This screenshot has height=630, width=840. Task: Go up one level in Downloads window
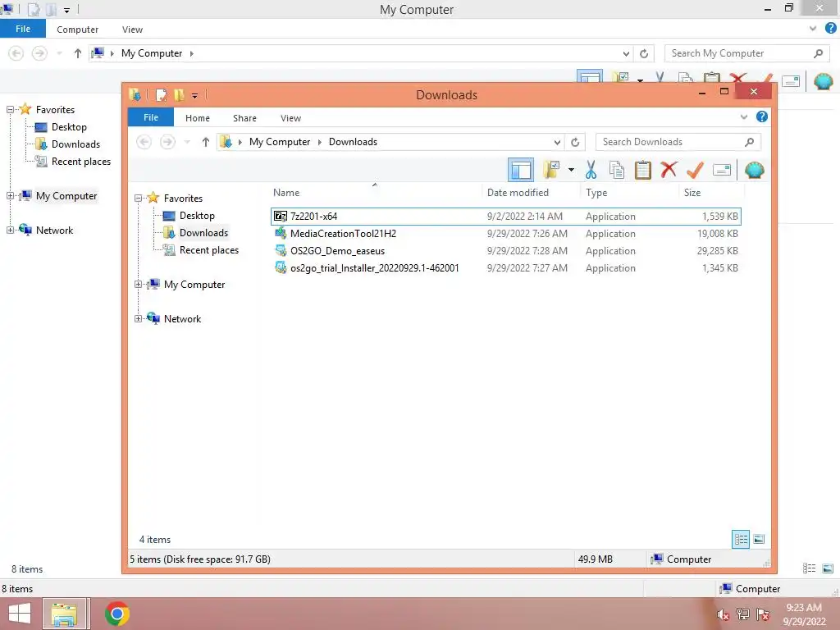[206, 142]
